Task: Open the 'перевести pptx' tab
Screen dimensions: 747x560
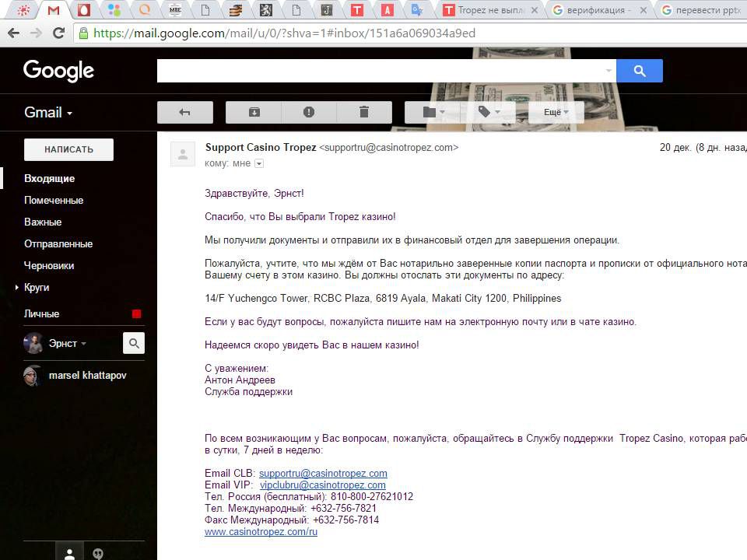Action: tap(701, 10)
